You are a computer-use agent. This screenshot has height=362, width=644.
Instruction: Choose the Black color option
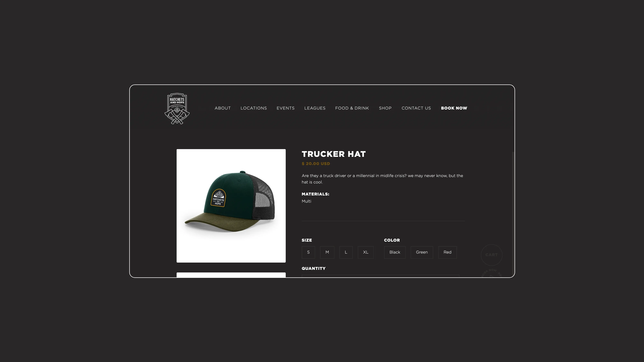395,252
